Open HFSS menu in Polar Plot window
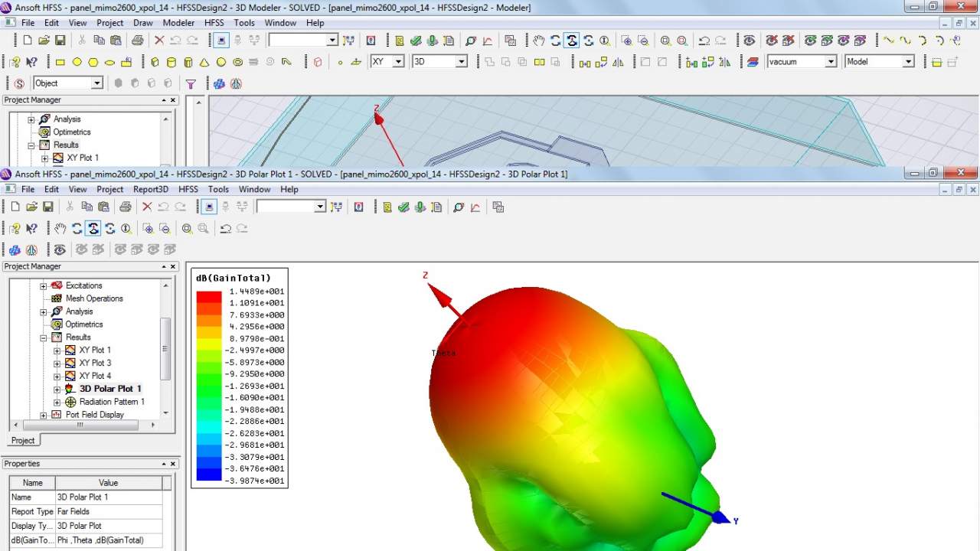Viewport: 980px width, 551px height. 188,189
